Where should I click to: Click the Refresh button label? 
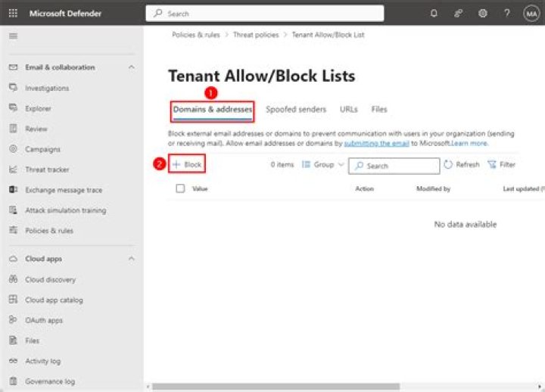tap(468, 164)
